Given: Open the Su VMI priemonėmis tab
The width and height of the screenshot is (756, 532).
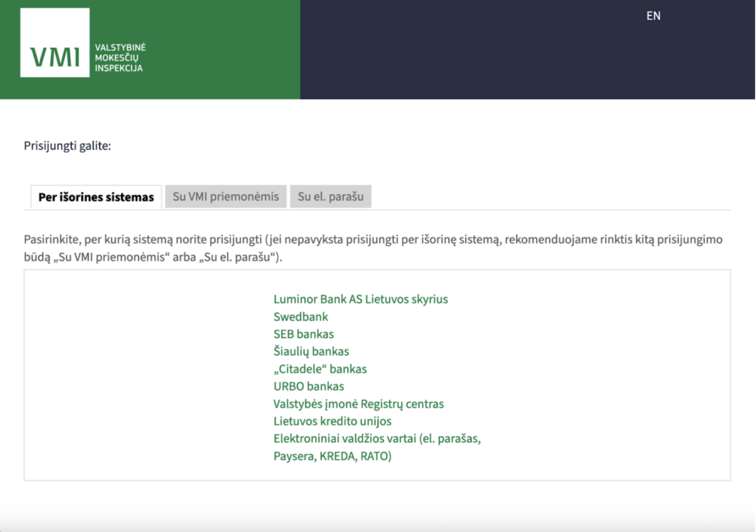Looking at the screenshot, I should (226, 196).
